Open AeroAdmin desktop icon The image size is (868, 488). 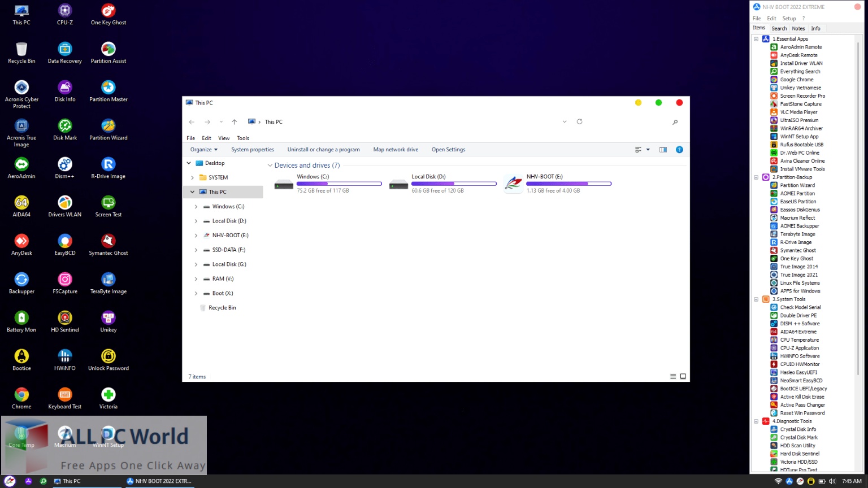(x=21, y=168)
